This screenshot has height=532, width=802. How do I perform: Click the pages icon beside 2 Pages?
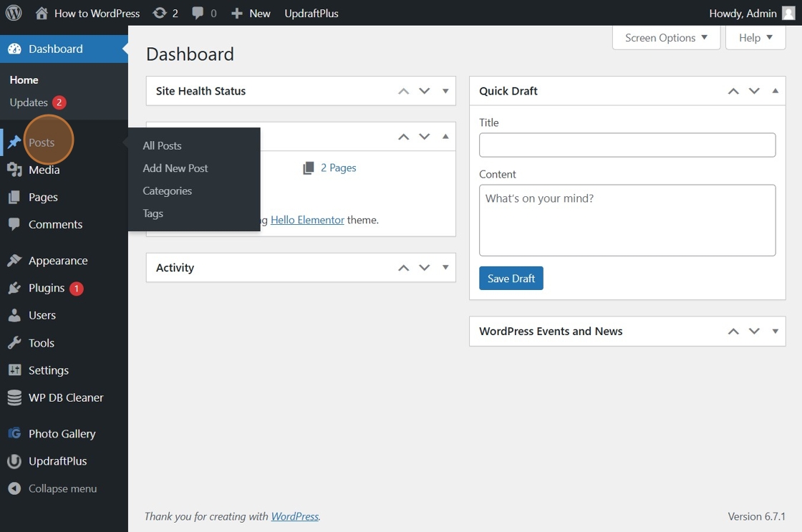click(309, 168)
